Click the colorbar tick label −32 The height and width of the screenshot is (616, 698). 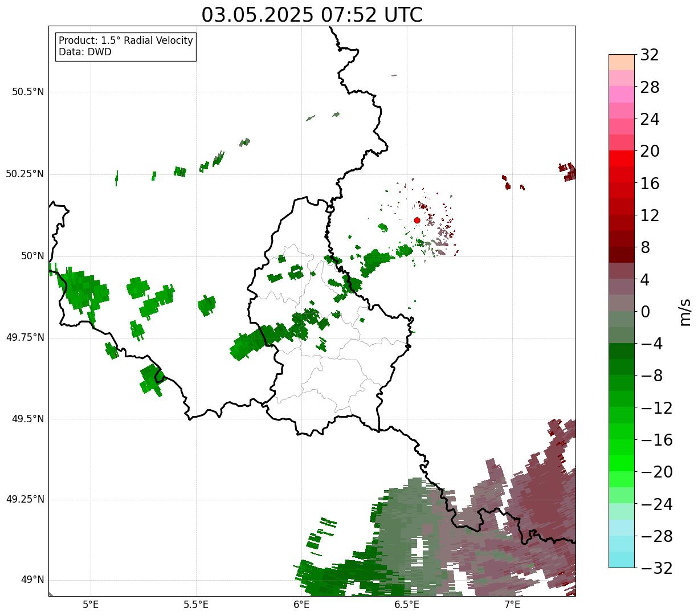click(x=656, y=568)
